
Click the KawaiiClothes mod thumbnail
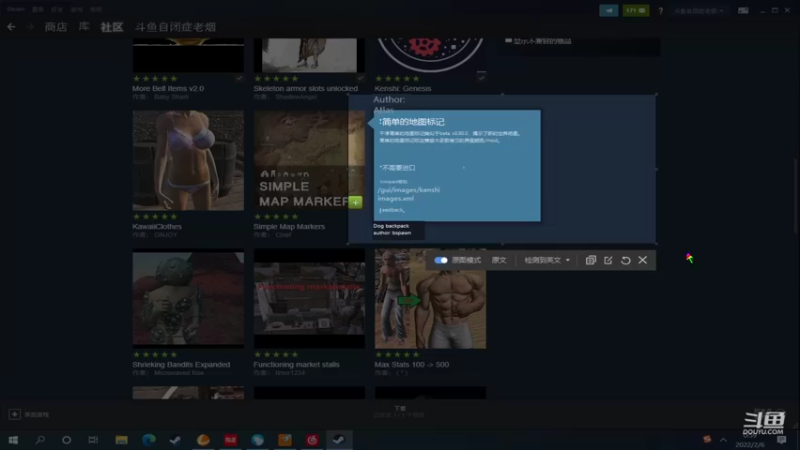tap(188, 160)
